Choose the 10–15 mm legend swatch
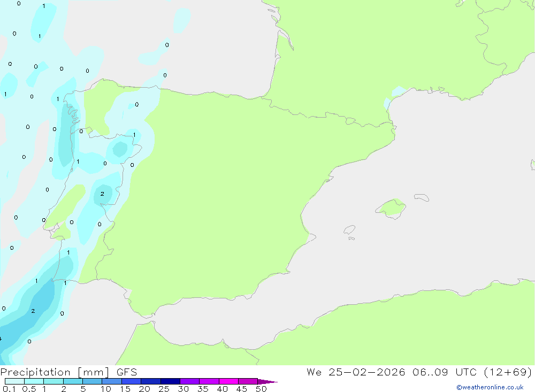535x392 pixels. click(112, 381)
